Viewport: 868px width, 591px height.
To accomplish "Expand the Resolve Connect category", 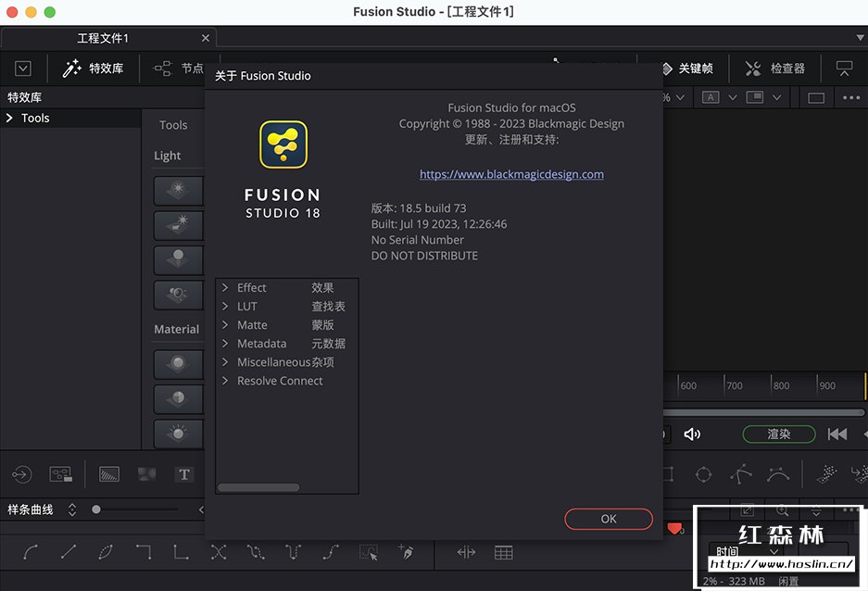I will point(225,381).
